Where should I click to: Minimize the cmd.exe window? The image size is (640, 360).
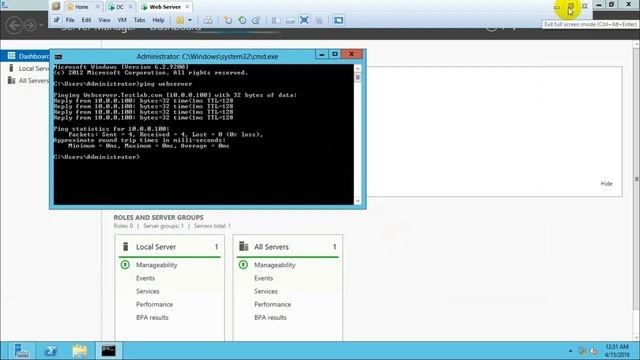click(322, 54)
